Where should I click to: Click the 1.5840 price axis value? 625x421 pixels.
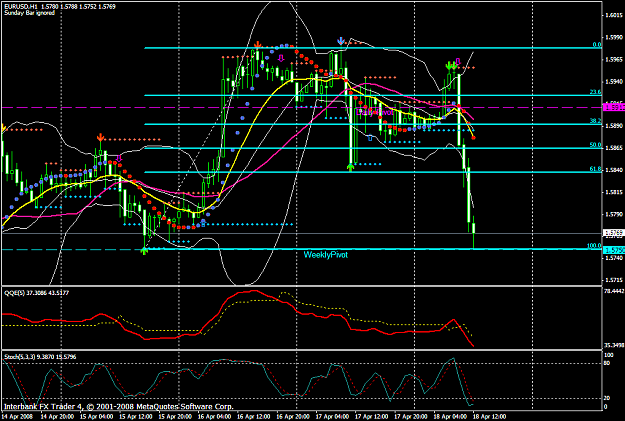[x=614, y=170]
